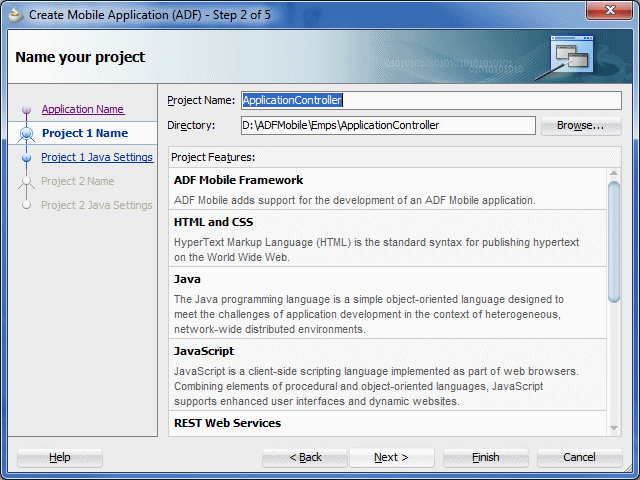The width and height of the screenshot is (640, 480).
Task: Click the features list scroll up arrow
Action: (614, 173)
